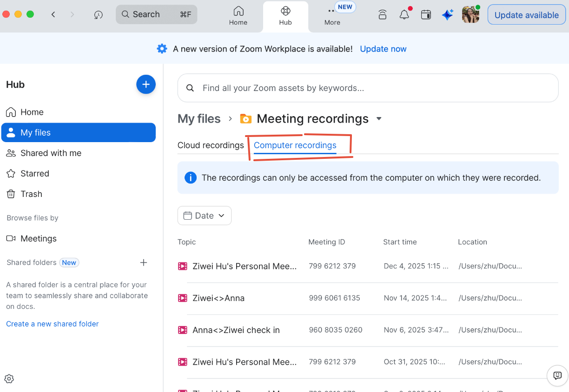Click the gear icon in update banner
The image size is (569, 392).
[x=162, y=49]
